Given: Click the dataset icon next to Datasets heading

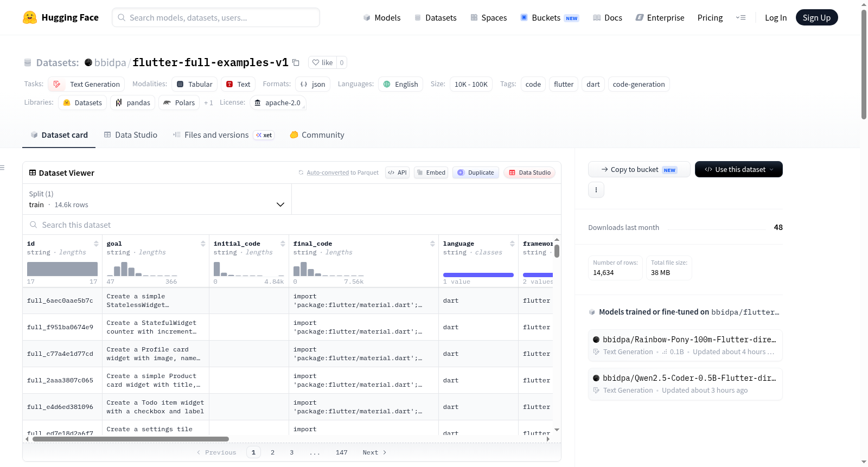Looking at the screenshot, I should [28, 62].
